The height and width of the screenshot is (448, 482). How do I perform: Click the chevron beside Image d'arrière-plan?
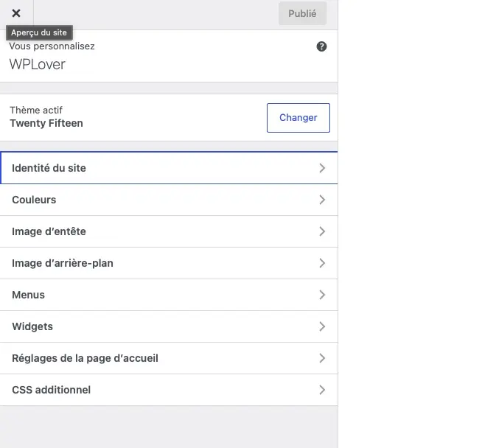pyautogui.click(x=322, y=263)
